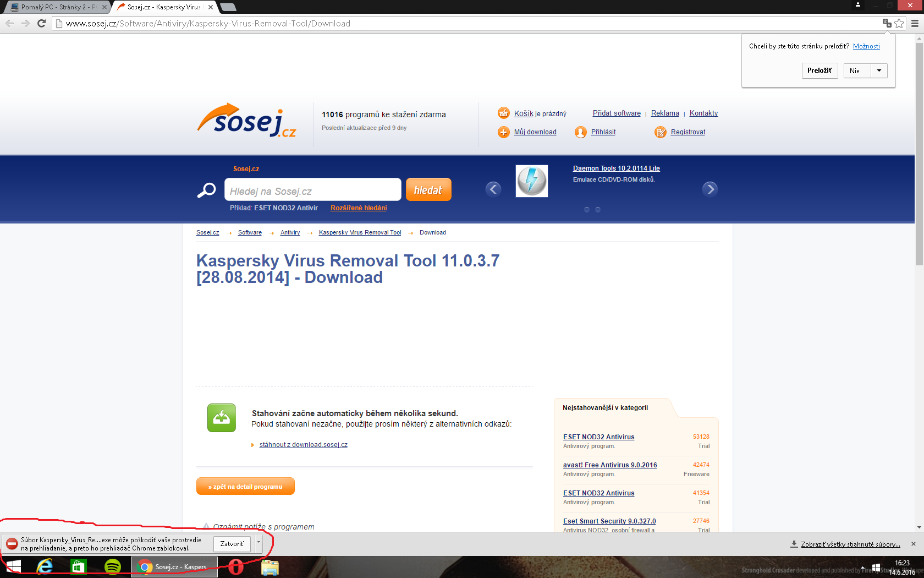Click the Registrovat link
The width and height of the screenshot is (924, 578).
(x=688, y=132)
